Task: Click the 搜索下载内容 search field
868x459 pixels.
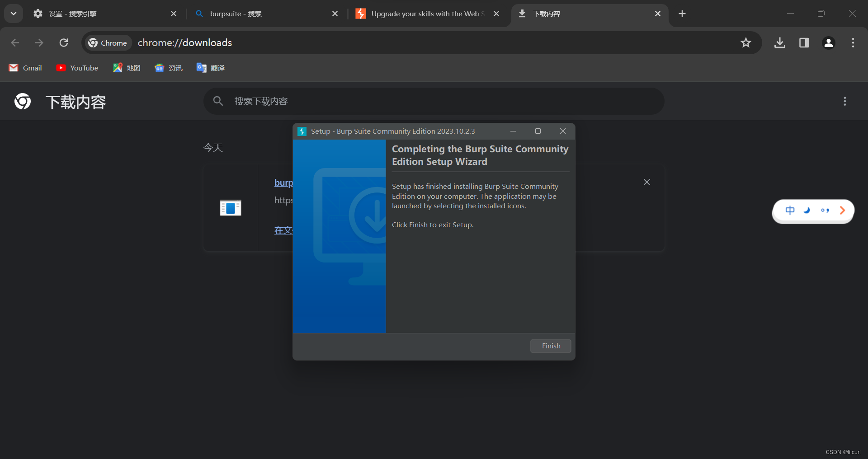Action: tap(434, 101)
